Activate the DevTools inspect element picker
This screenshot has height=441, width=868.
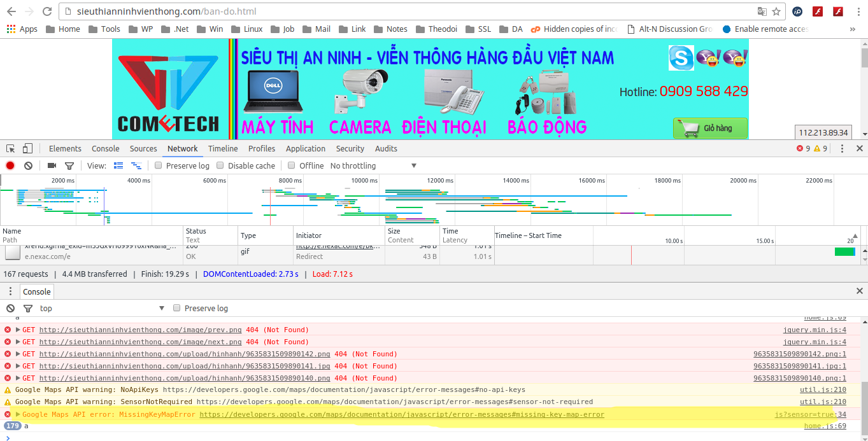(11, 148)
